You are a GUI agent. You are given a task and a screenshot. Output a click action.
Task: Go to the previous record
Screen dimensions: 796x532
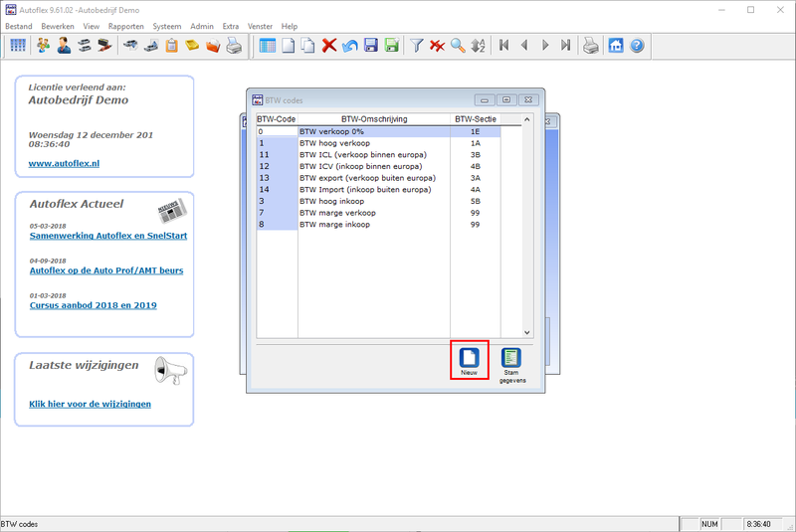click(x=524, y=46)
